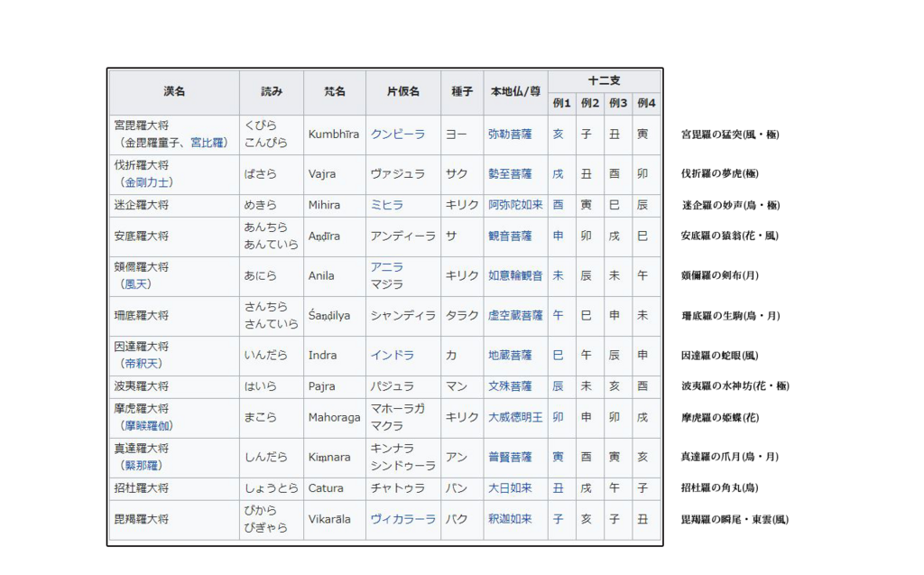
Task: Click the クンビーラ katakana link
Action: tap(398, 134)
